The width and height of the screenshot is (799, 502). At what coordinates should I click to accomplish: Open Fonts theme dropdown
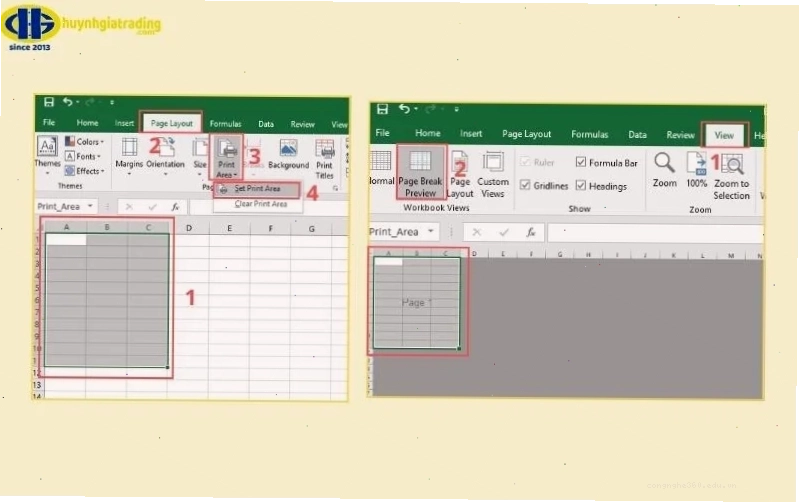tap(83, 156)
